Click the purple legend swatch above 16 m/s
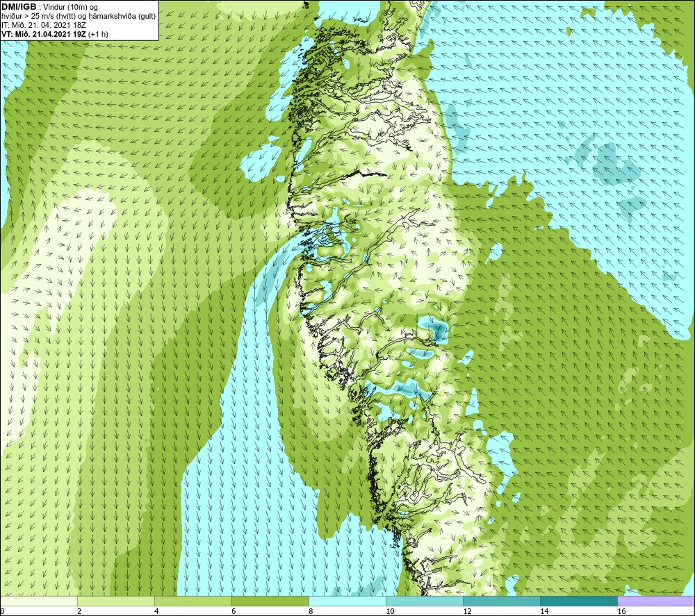 coord(656,601)
